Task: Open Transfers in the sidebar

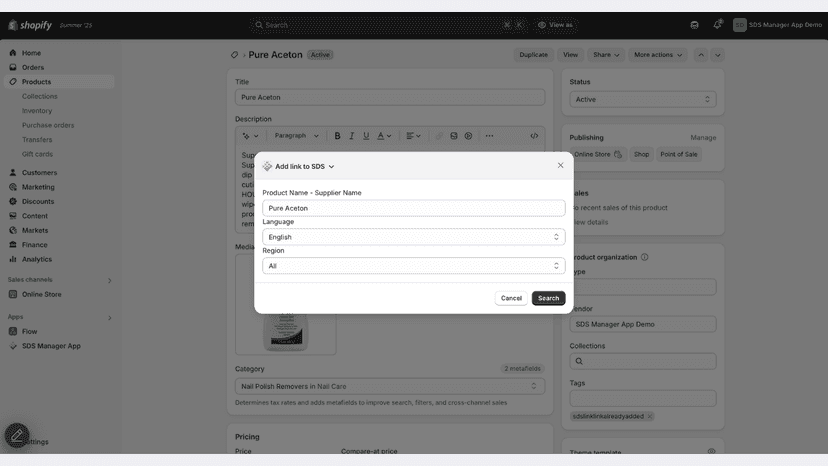Action: click(37, 139)
